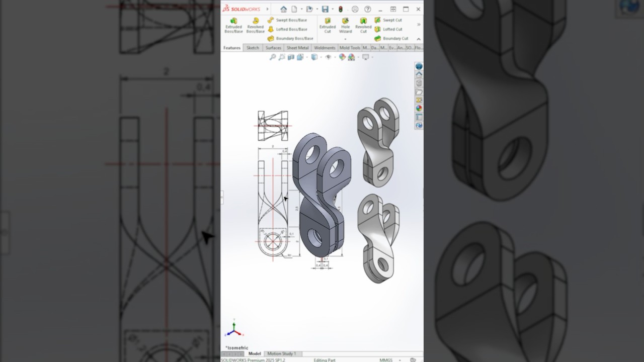Pick the Lofted Cut feature

tap(388, 29)
